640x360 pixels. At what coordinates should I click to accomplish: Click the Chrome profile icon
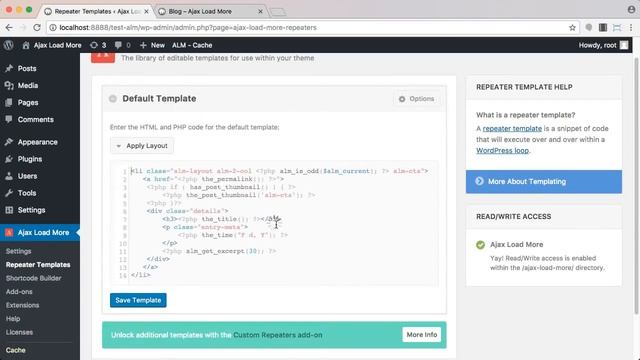[x=631, y=9]
